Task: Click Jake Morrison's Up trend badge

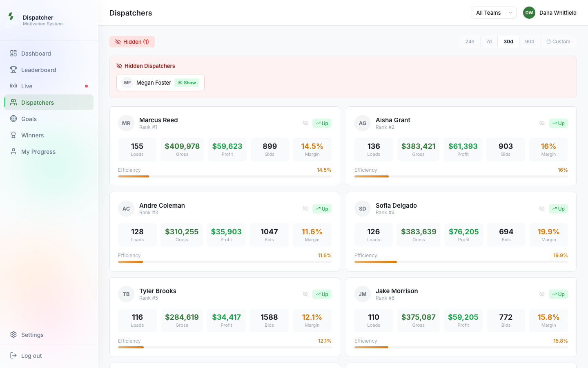Action: (x=558, y=294)
